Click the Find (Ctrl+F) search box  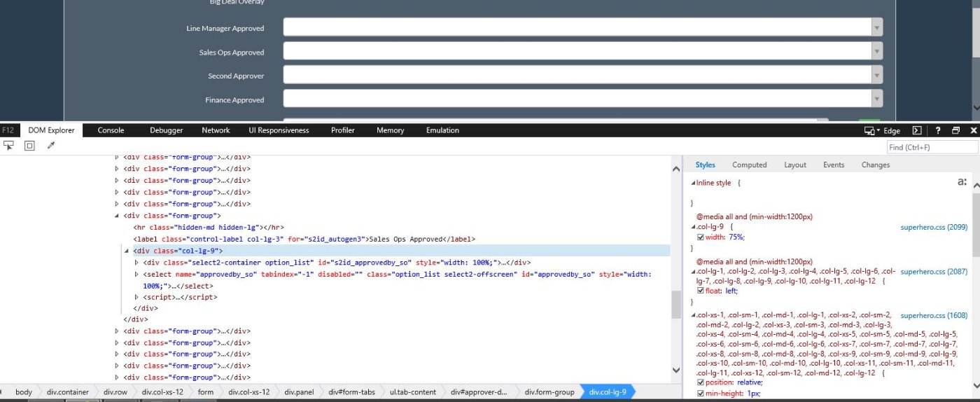[932, 147]
